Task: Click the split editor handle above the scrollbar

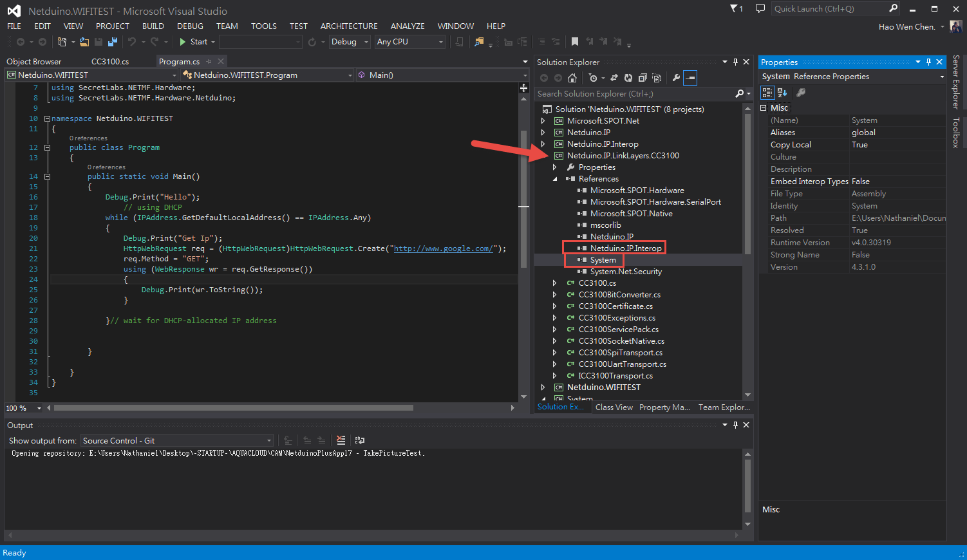Action: tap(524, 88)
